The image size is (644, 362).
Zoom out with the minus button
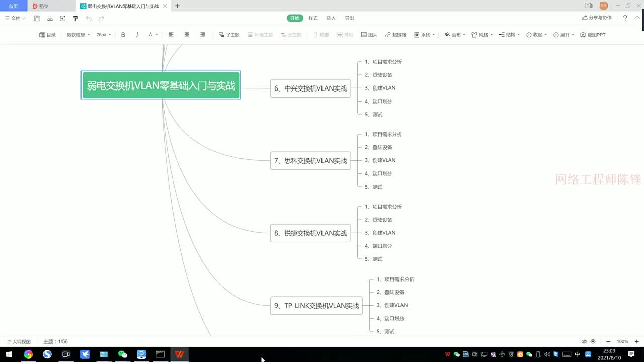608,341
